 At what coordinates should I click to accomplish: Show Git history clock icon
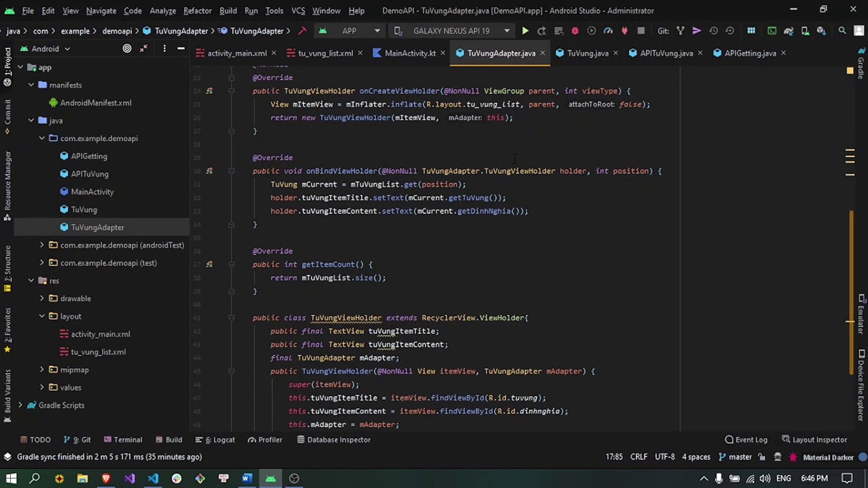pyautogui.click(x=713, y=30)
